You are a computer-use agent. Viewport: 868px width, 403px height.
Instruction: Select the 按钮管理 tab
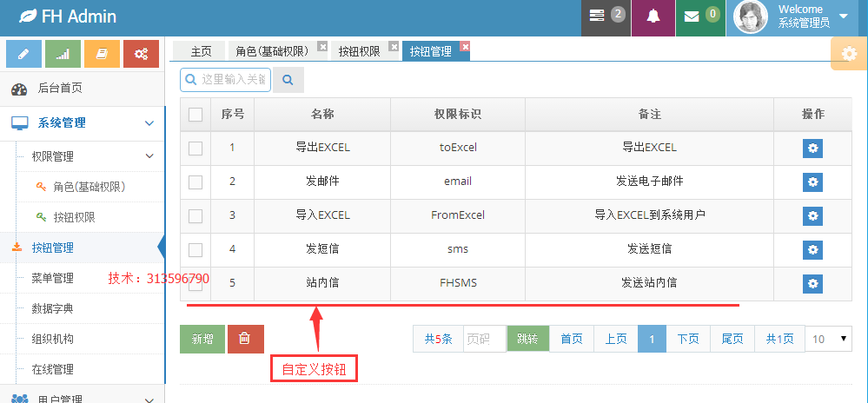[431, 51]
